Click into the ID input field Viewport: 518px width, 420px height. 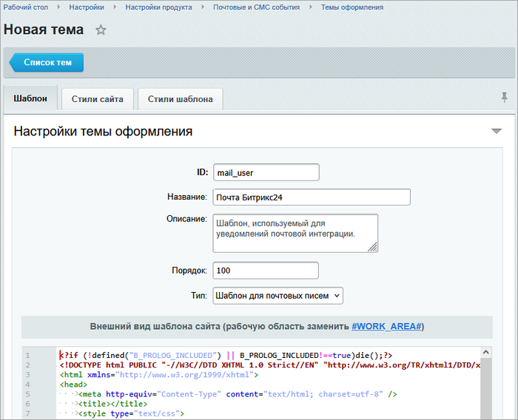click(266, 172)
